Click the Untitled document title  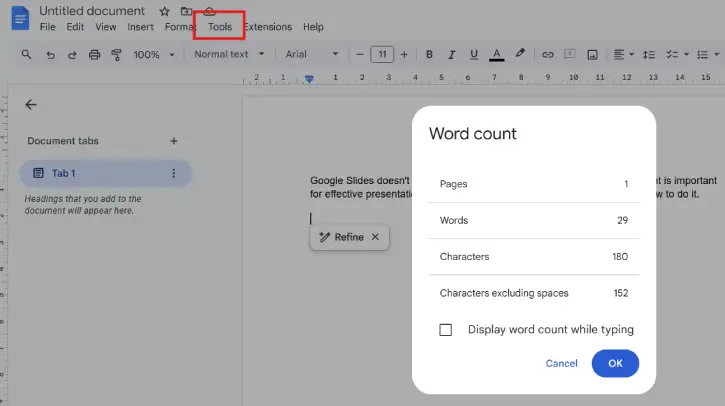point(92,11)
